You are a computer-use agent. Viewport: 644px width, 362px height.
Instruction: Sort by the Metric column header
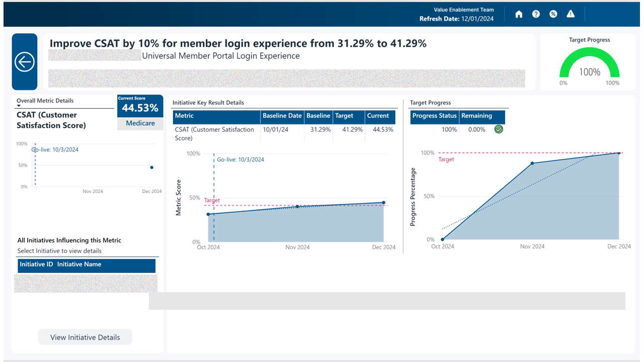[x=217, y=116]
